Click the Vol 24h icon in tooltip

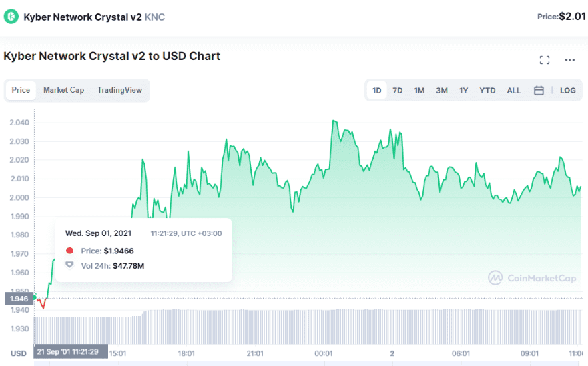69,265
